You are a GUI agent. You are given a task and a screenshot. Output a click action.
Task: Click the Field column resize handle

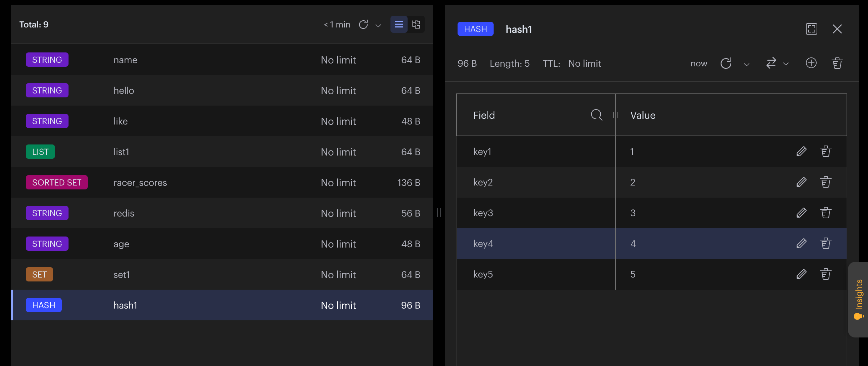pyautogui.click(x=616, y=115)
